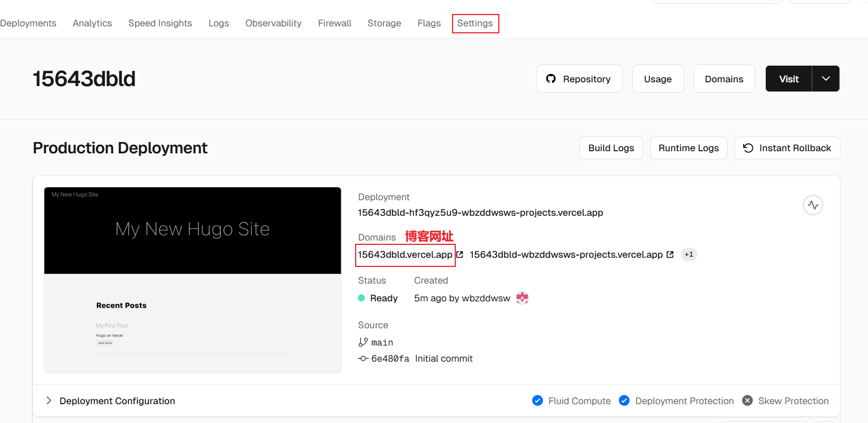Click the Deployment Protection check icon
Screen dimensions: 868x423
(x=624, y=400)
